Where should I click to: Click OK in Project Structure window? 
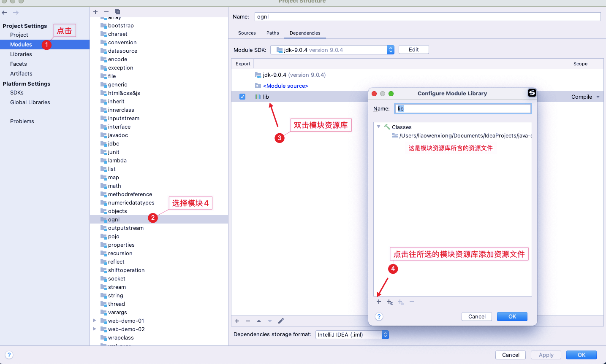point(582,355)
